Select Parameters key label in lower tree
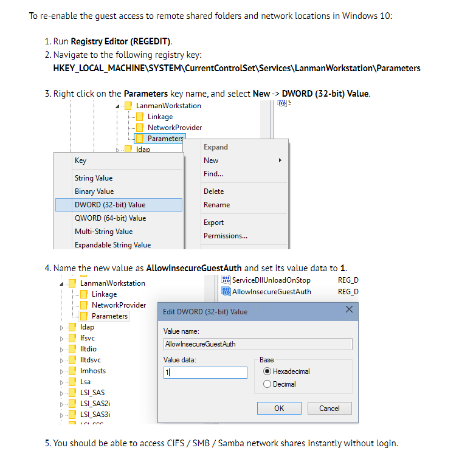 [x=109, y=316]
